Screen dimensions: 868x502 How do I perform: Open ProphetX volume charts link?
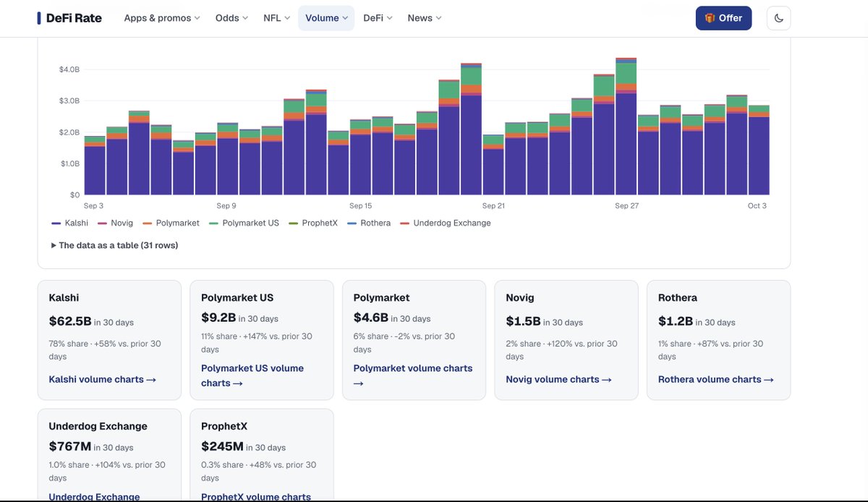(256, 497)
